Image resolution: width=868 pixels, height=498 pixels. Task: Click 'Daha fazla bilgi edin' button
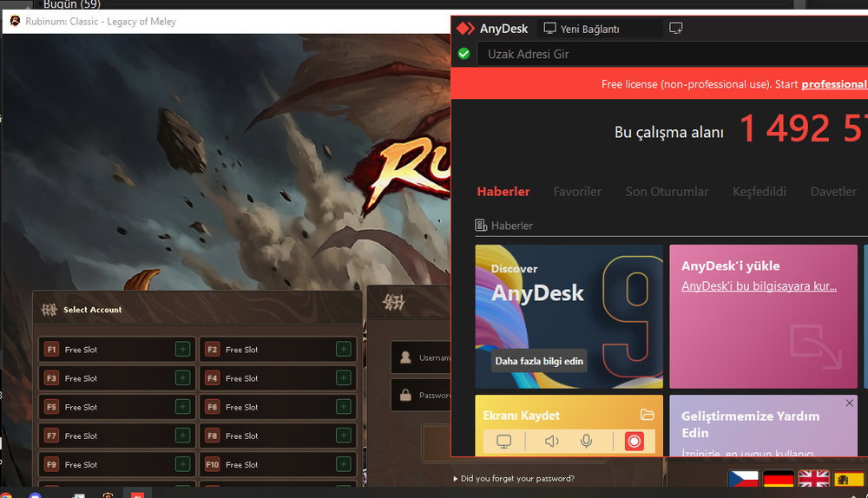(539, 361)
